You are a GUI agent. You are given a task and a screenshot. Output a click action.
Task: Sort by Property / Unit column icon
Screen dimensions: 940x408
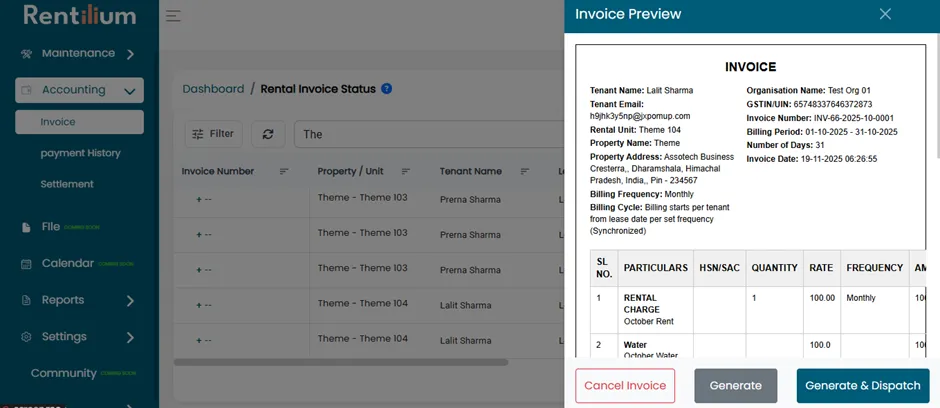click(406, 171)
